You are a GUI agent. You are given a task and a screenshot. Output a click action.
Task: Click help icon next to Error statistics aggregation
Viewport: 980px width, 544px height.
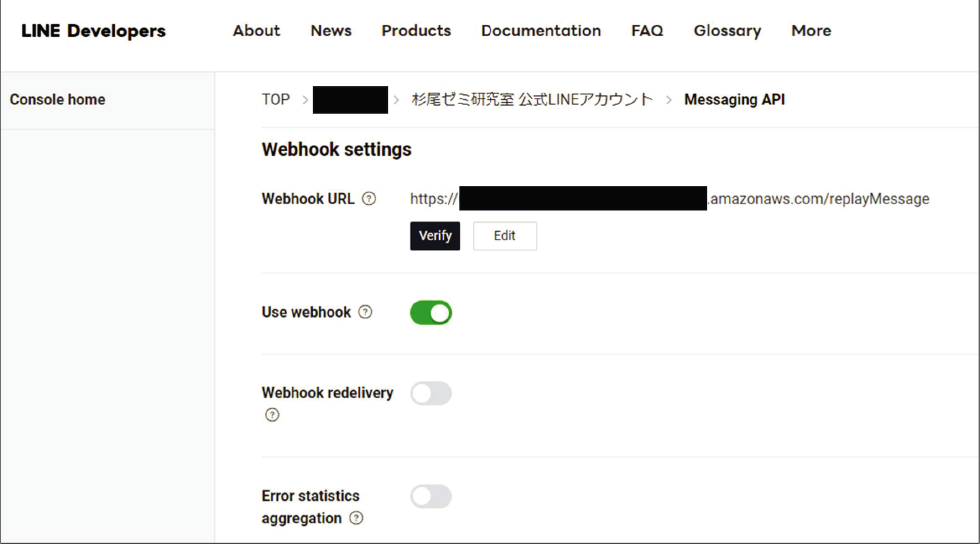(x=356, y=518)
